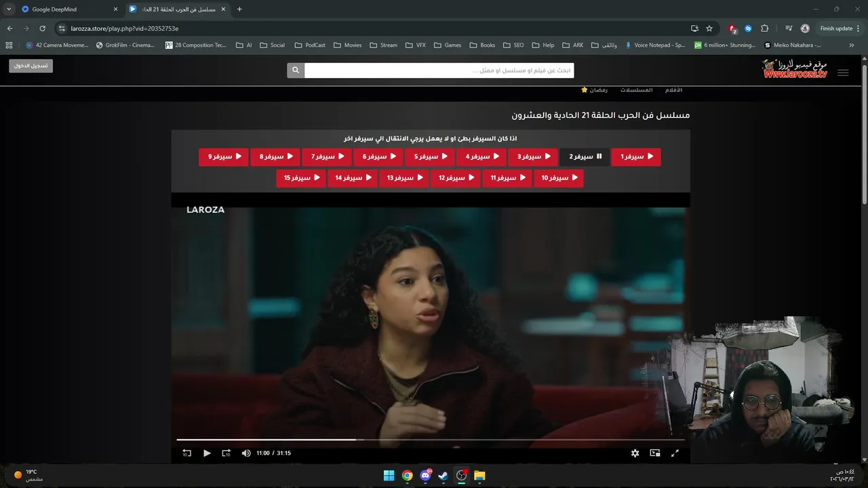Open the Windows Start menu

(389, 475)
